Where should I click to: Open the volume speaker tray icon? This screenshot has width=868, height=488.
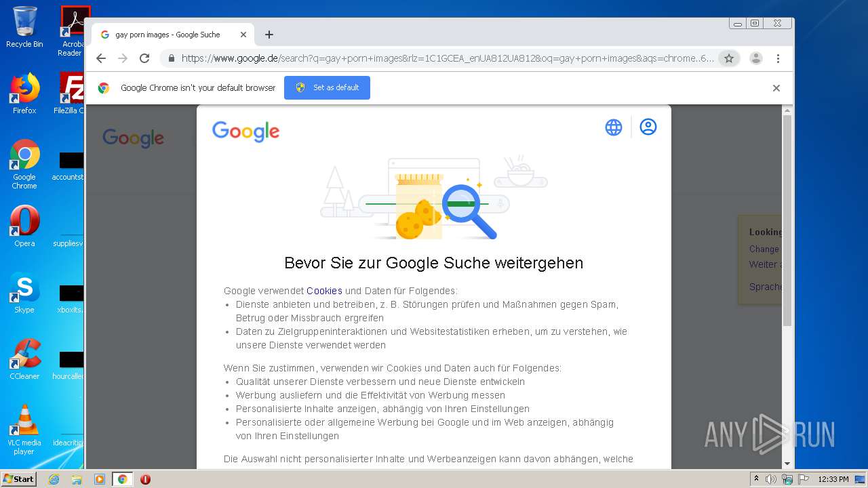771,479
